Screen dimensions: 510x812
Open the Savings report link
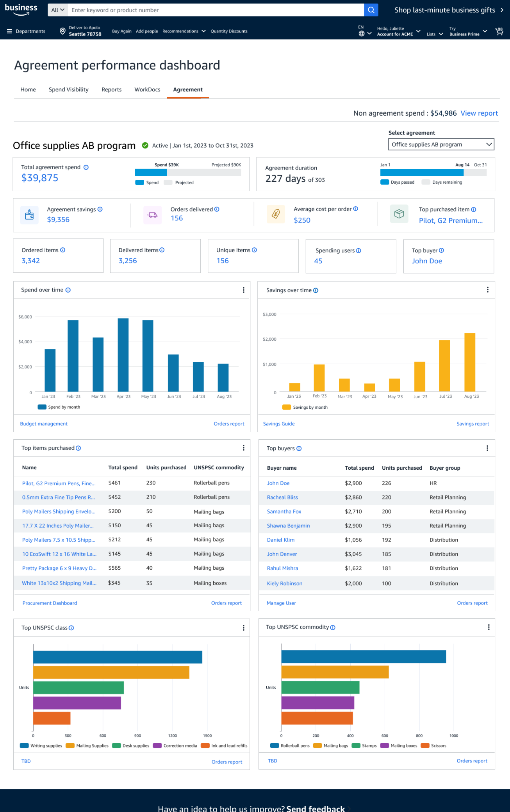point(473,424)
